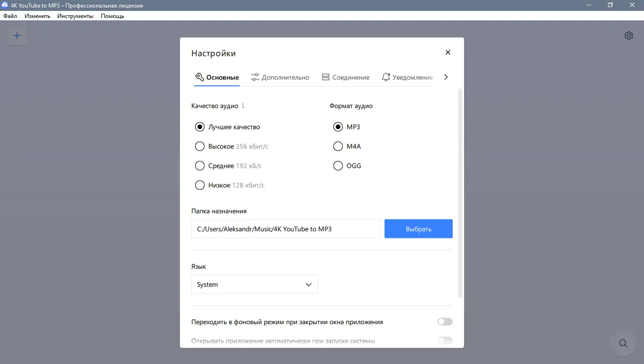Screen dimensions: 644x364
Task: Open settings via the gear icon
Action: tap(629, 36)
